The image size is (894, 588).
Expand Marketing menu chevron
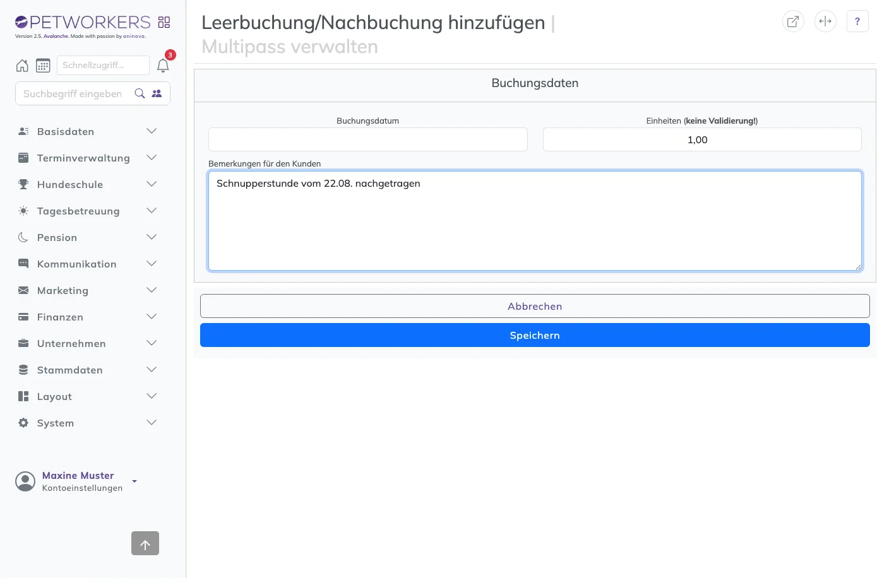coord(152,290)
